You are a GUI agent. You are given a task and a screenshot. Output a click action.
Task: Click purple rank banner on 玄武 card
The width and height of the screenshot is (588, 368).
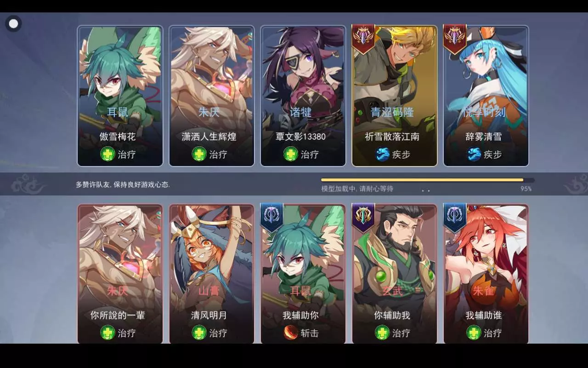tap(363, 218)
